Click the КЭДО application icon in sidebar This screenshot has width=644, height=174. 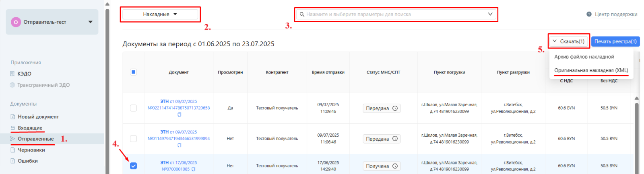tap(12, 74)
